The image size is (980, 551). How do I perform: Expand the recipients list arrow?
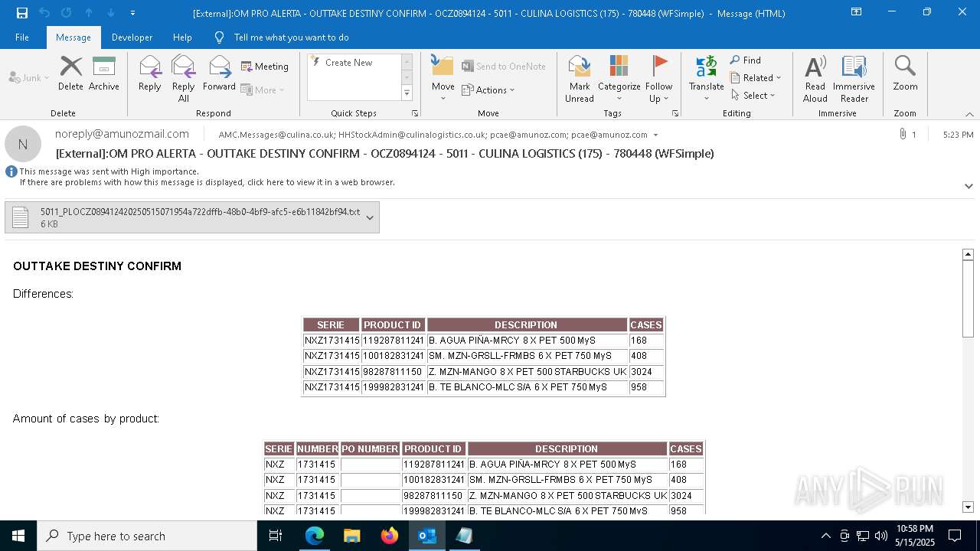pos(655,135)
